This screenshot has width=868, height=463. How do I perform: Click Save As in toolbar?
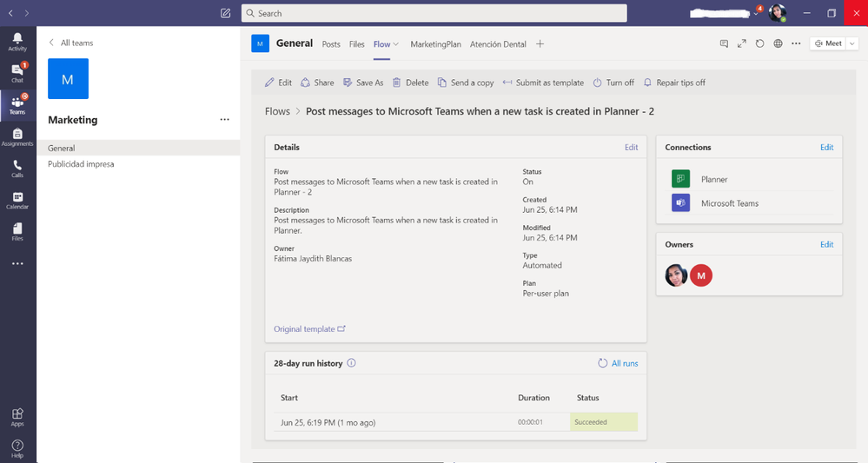point(363,83)
